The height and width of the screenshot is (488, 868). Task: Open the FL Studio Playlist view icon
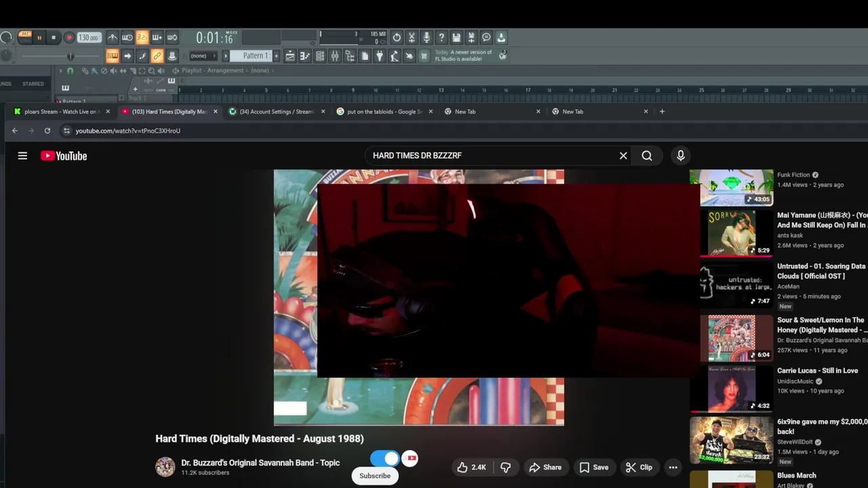coord(290,56)
